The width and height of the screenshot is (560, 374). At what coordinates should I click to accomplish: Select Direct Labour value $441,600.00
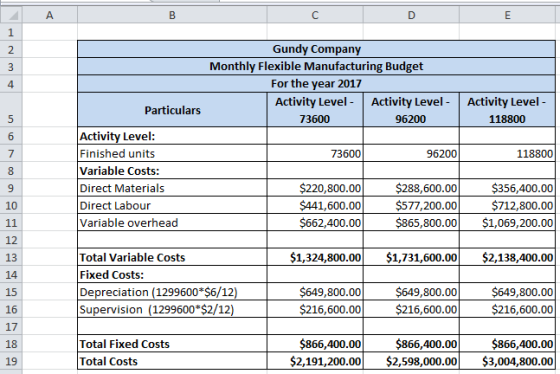[315, 205]
